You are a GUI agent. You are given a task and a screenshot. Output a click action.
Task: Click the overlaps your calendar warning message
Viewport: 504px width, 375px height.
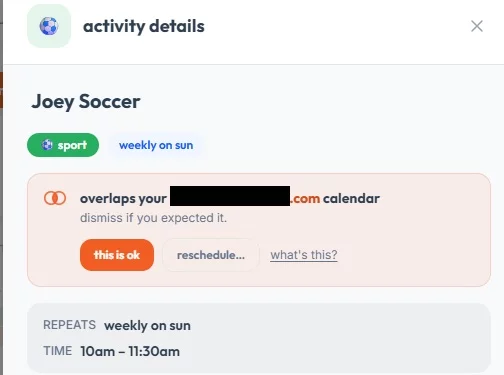[x=230, y=199]
